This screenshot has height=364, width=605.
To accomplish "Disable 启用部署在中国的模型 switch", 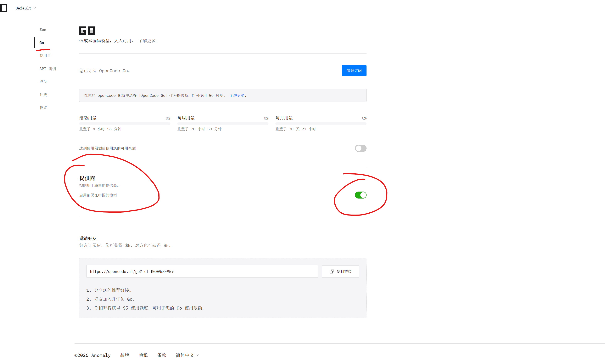I will pos(361,195).
